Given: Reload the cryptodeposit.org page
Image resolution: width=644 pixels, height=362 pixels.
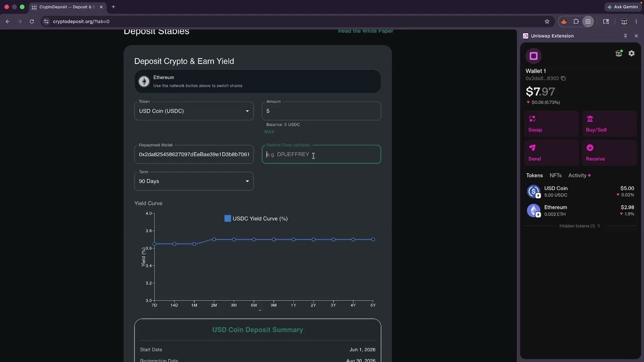Looking at the screenshot, I should point(32,22).
